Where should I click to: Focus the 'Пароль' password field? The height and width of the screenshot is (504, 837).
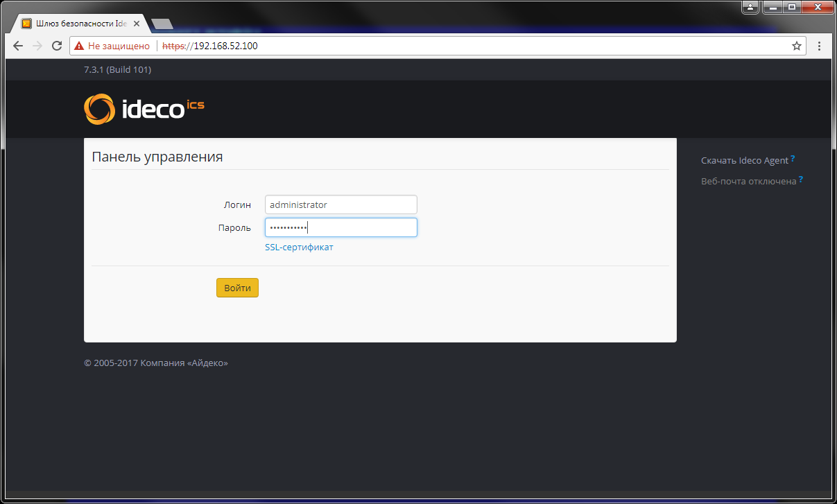[341, 227]
